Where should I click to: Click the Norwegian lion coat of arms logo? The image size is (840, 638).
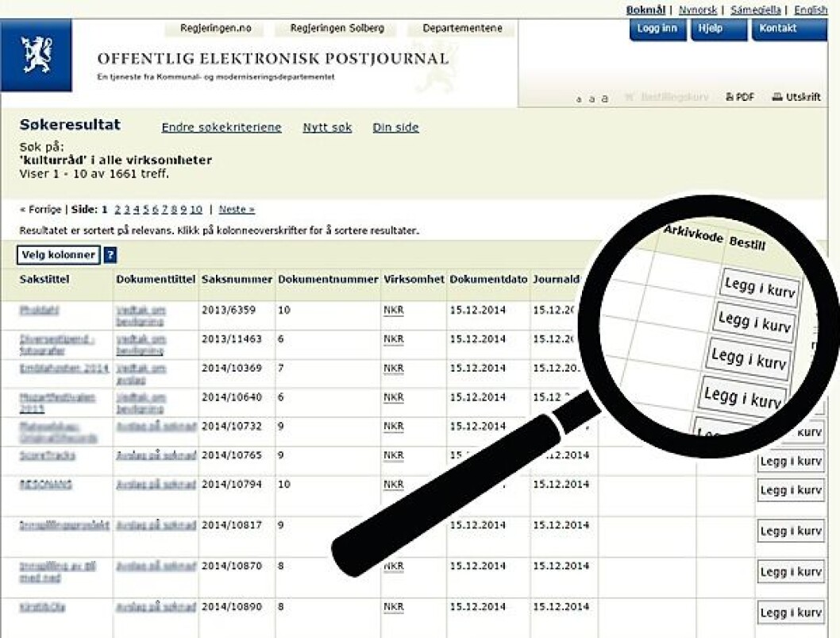pyautogui.click(x=36, y=56)
